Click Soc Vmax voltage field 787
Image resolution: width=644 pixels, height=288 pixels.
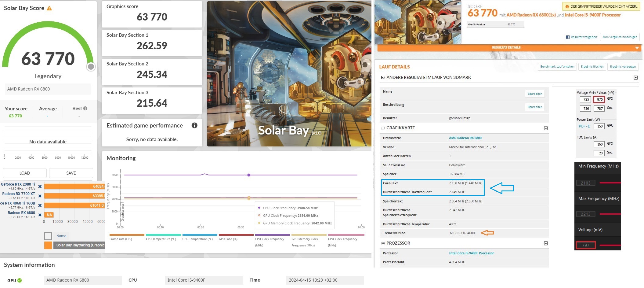599,109
